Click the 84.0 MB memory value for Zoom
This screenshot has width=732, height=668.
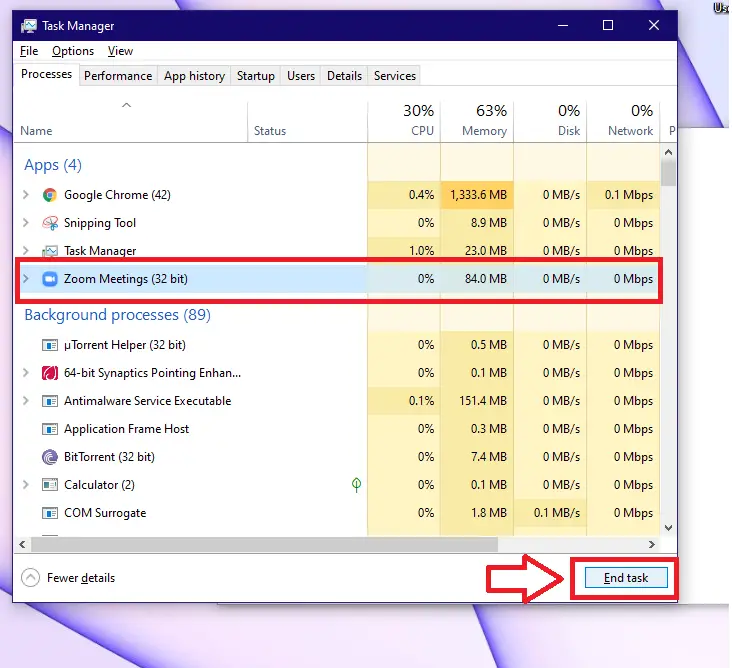(486, 279)
